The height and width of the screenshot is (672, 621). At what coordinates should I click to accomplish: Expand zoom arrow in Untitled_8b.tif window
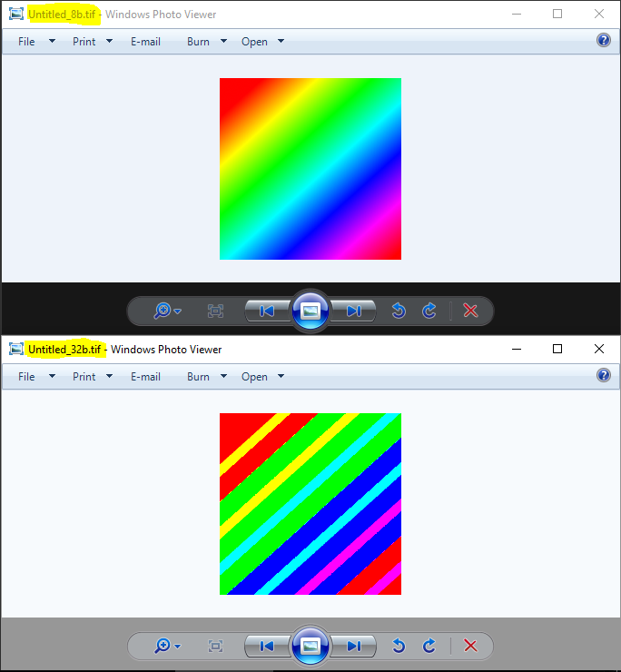(x=177, y=311)
